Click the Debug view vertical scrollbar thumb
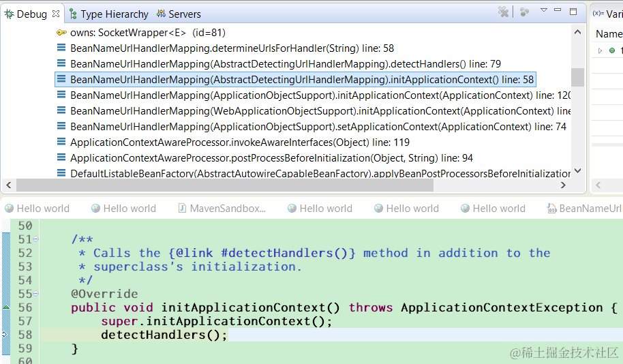The width and height of the screenshot is (623, 364). click(578, 77)
